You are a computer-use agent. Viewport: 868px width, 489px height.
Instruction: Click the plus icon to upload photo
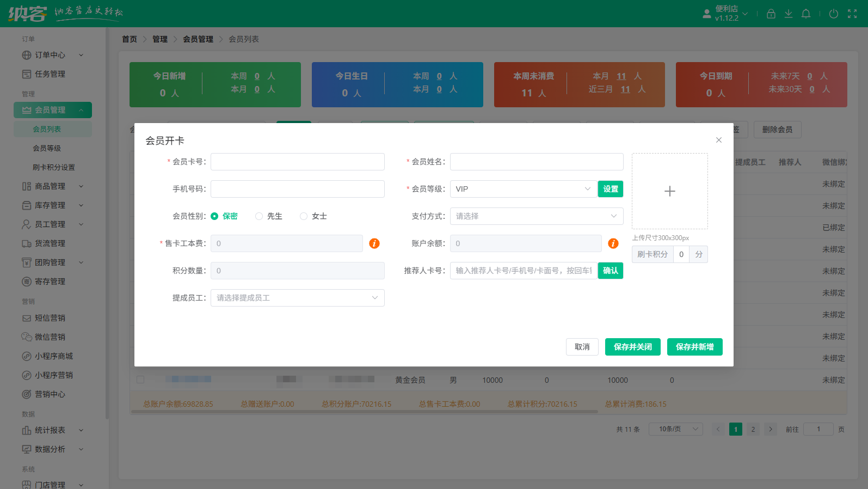(x=669, y=191)
